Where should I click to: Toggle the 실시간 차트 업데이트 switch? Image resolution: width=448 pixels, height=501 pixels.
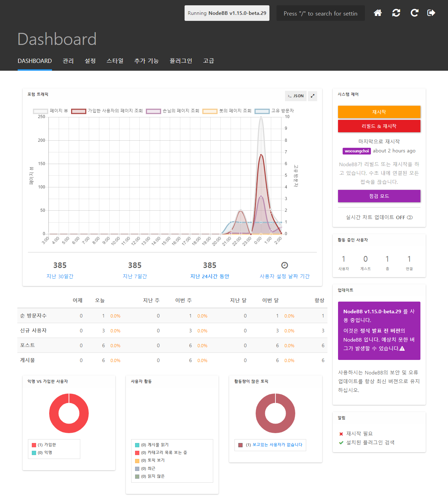pos(409,217)
